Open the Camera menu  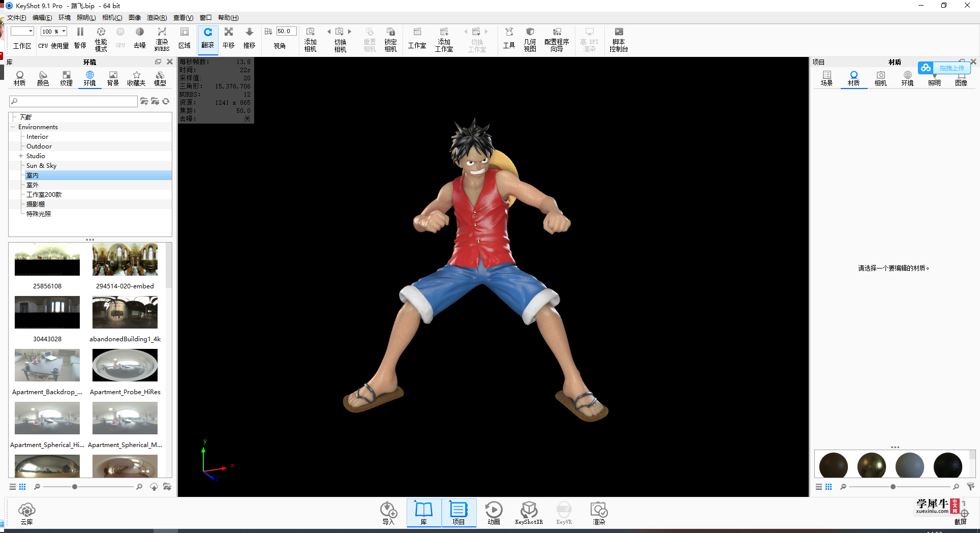112,18
